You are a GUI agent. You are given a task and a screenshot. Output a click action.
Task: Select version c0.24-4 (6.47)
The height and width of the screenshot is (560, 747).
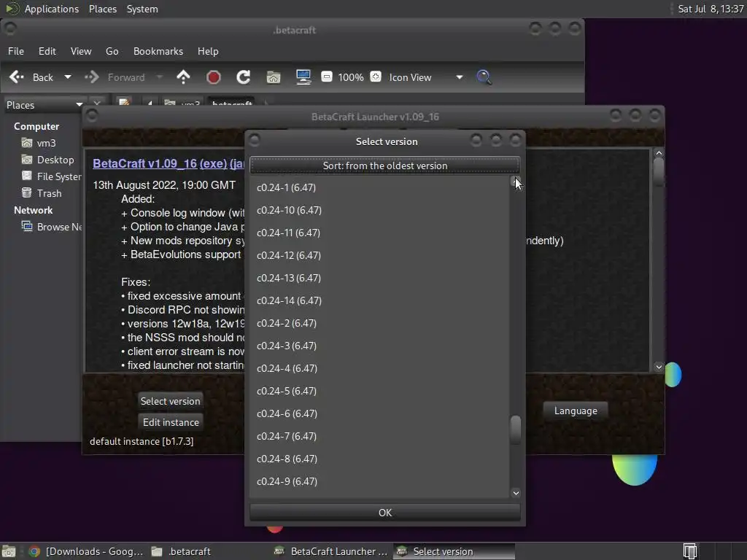[379, 368]
